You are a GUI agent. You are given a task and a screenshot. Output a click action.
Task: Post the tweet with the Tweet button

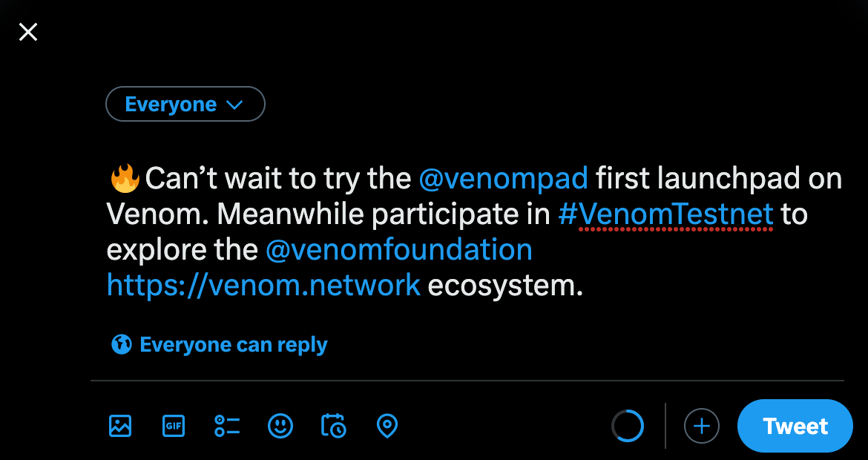(x=795, y=426)
